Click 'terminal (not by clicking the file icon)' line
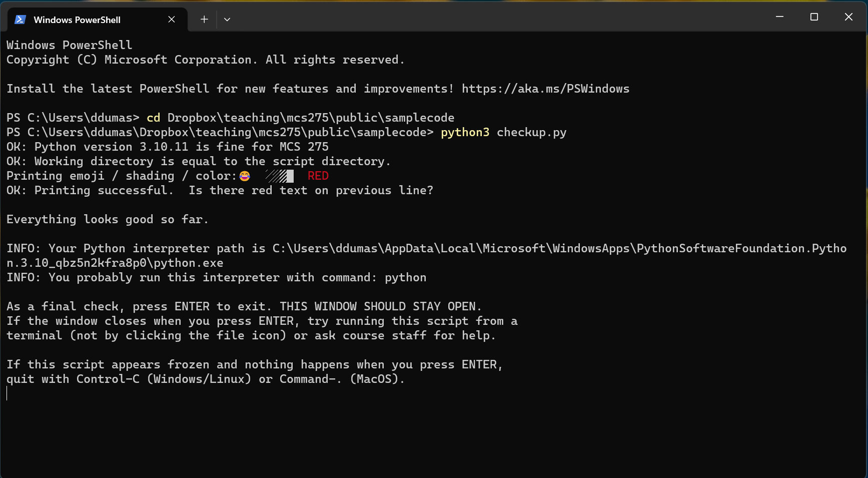 tap(251, 335)
